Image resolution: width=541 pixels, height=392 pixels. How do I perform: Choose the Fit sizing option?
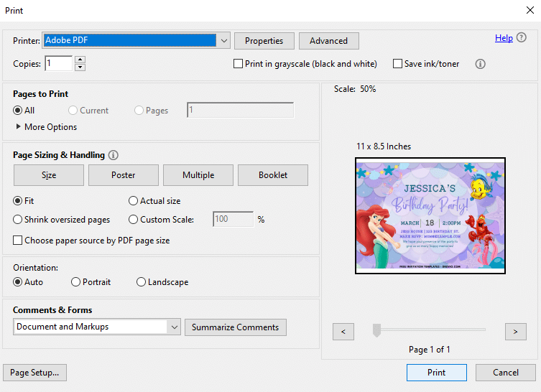tap(17, 200)
